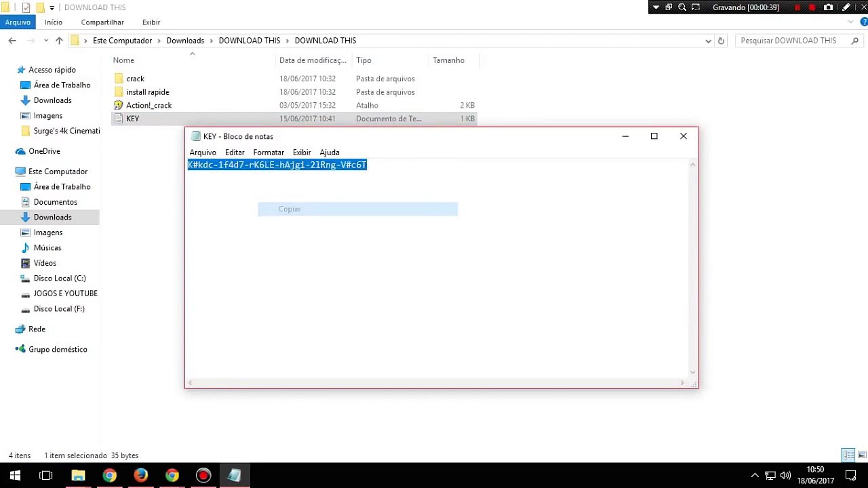Switch to details view in status bar
This screenshot has width=868, height=488.
coord(848,455)
